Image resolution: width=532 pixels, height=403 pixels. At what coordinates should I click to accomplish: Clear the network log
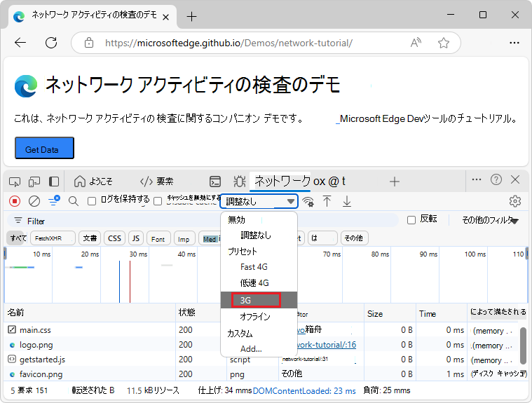pyautogui.click(x=34, y=201)
